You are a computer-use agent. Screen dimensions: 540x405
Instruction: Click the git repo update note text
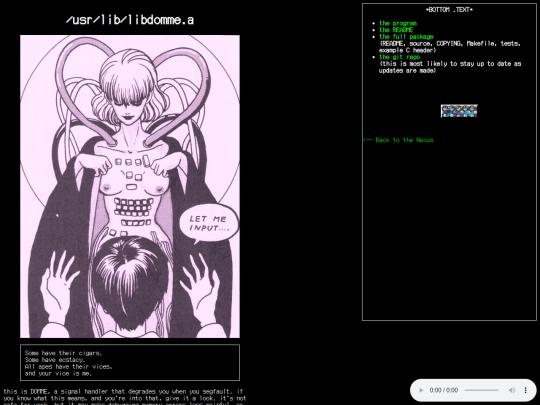[x=450, y=67]
